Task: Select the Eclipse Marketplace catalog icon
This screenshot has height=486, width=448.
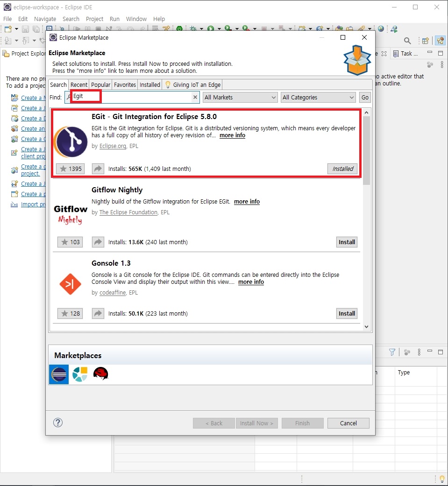Action: pos(59,374)
